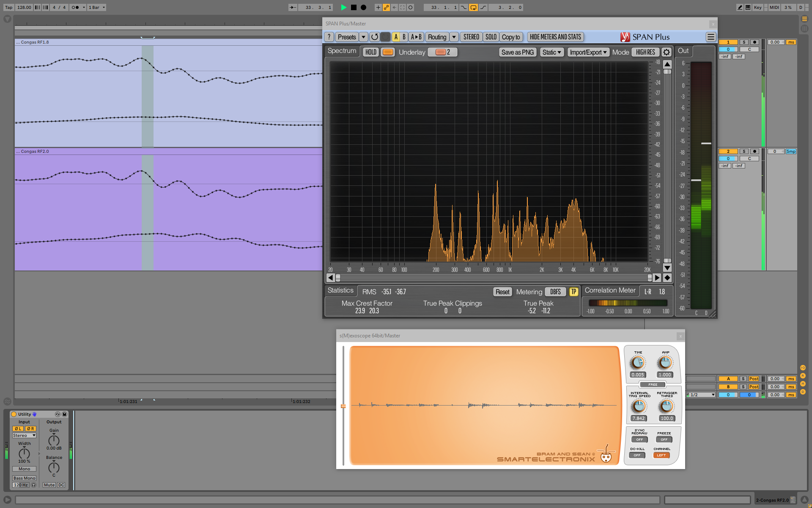Open the Static display dropdown
812x508 pixels.
pos(551,52)
